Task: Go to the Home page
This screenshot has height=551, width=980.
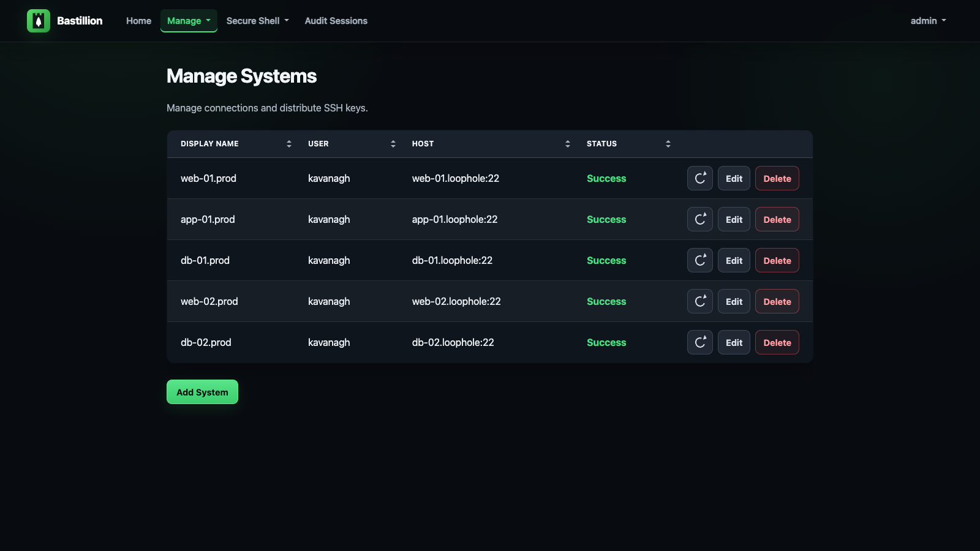Action: (138, 21)
